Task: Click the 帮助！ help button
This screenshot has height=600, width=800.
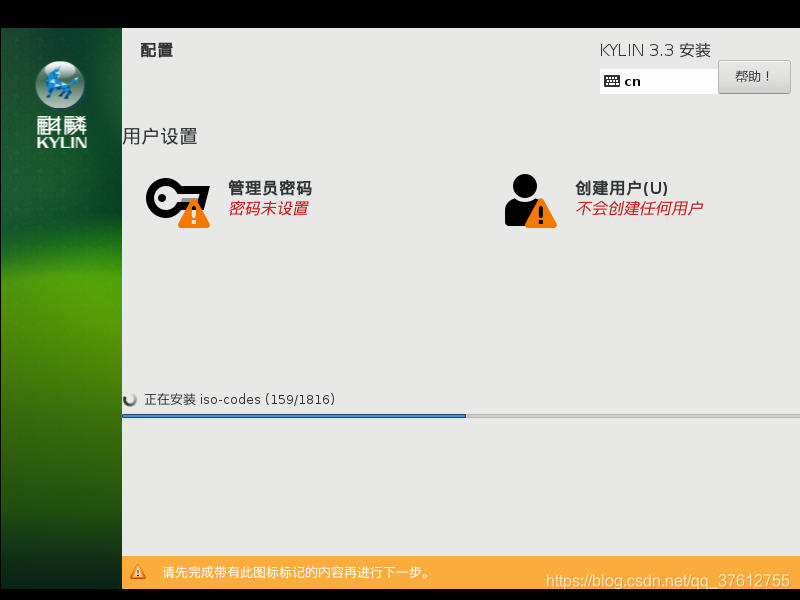Action: [754, 77]
